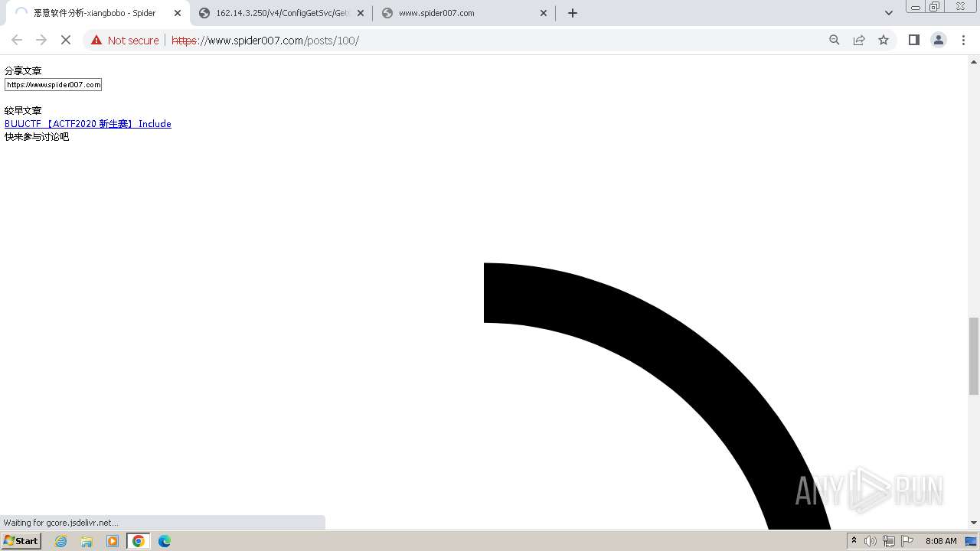Click the vertical scrollbar thumb
980x551 pixels.
point(974,356)
